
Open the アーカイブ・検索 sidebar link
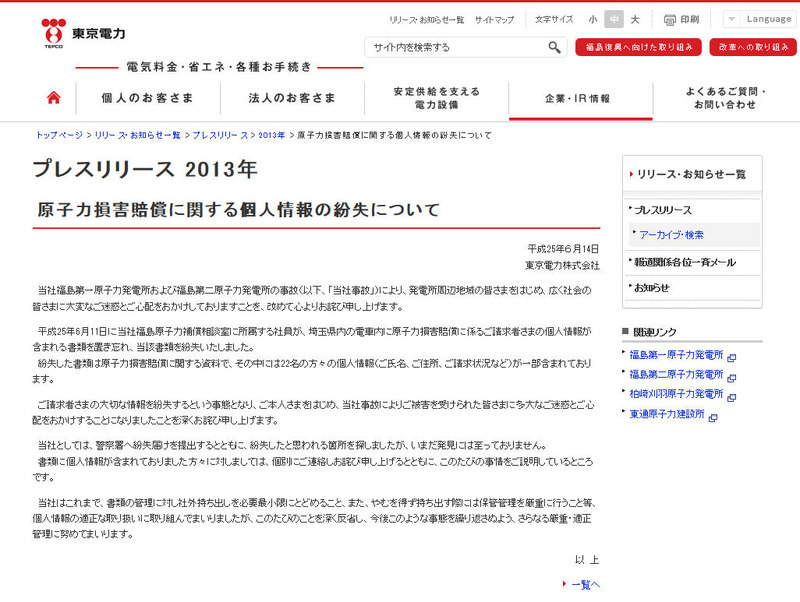coord(671,235)
